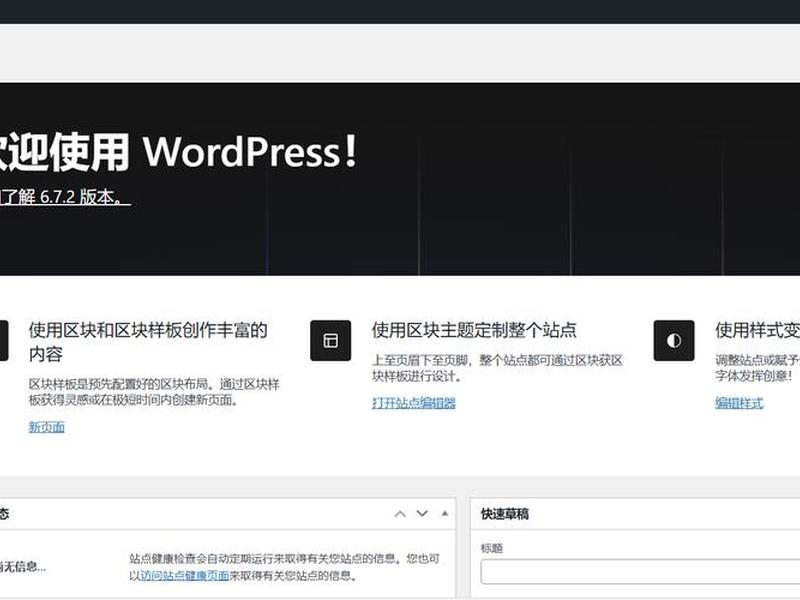The image size is (800, 600).
Task: Move site health panel down with chevron
Action: pyautogui.click(x=422, y=513)
